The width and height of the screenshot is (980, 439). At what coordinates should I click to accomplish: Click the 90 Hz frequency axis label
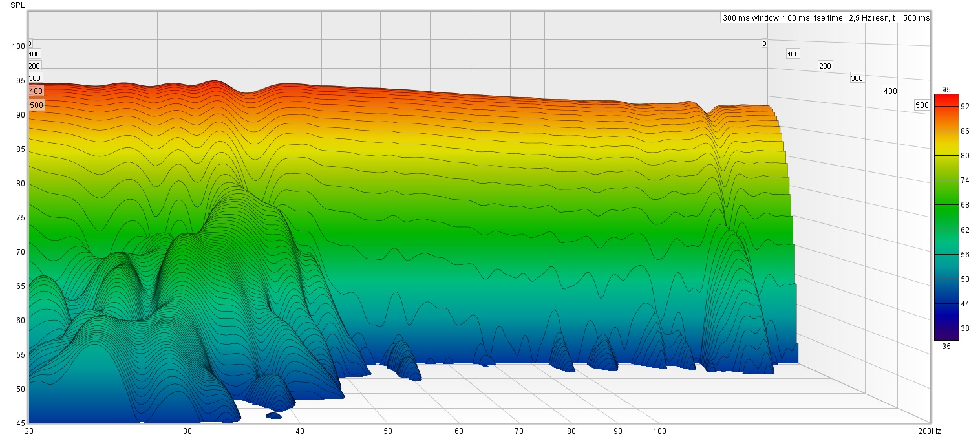coord(617,431)
